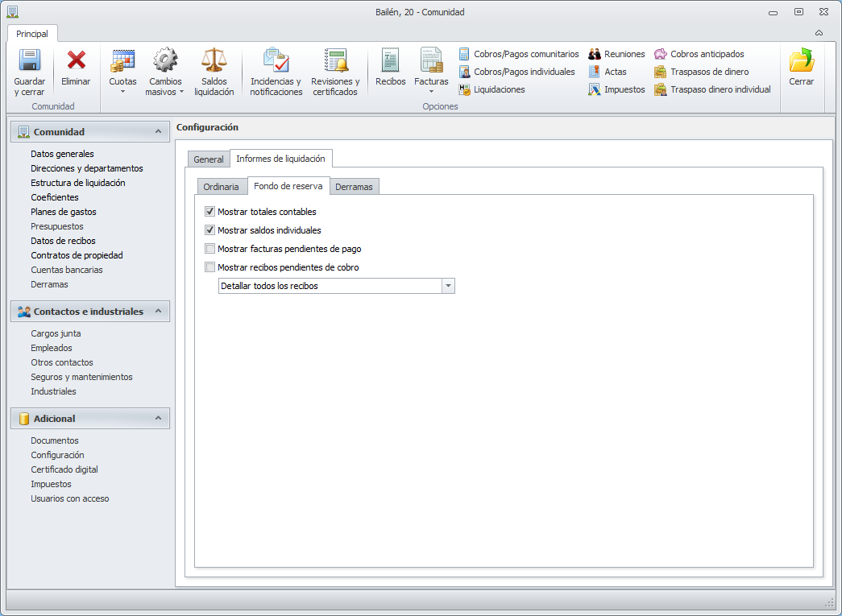Open Cargos junta
Image resolution: width=842 pixels, height=616 pixels.
[x=56, y=333]
